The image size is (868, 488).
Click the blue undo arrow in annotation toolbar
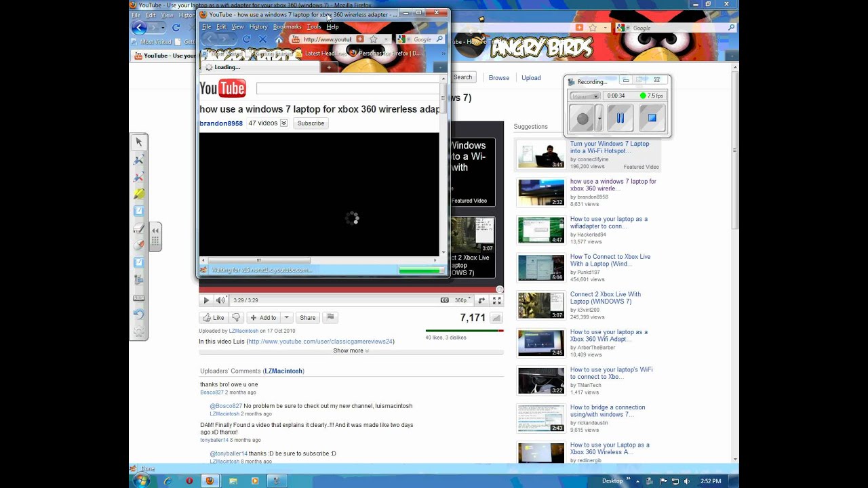(138, 314)
